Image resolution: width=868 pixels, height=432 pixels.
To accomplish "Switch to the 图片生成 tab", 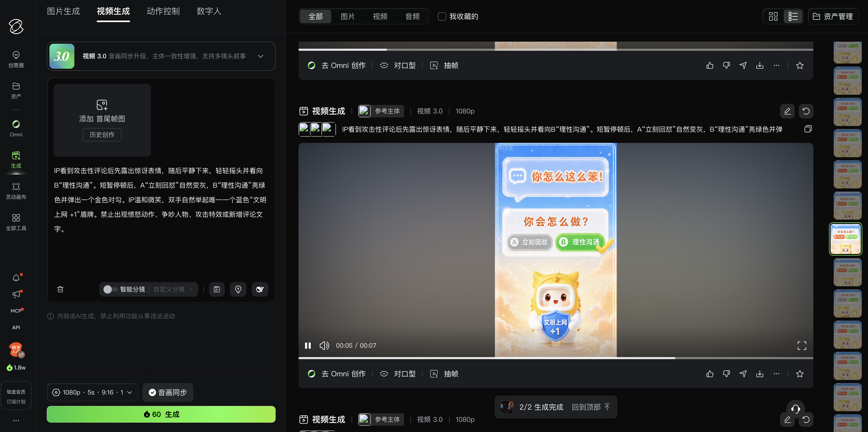I will pyautogui.click(x=63, y=11).
